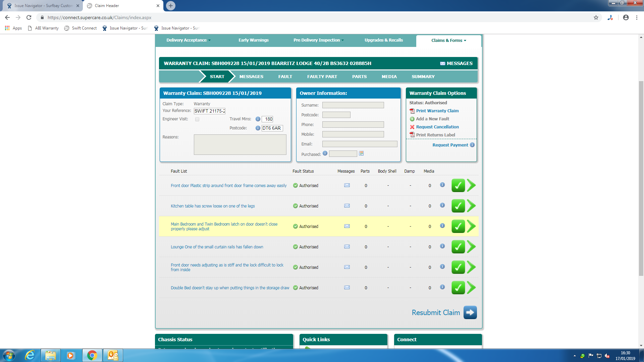Click info icon on Double Bed fault row
The width and height of the screenshot is (644, 362).
click(x=442, y=287)
